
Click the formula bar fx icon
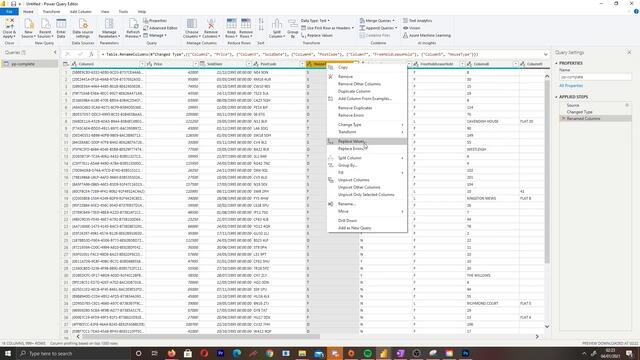91,54
